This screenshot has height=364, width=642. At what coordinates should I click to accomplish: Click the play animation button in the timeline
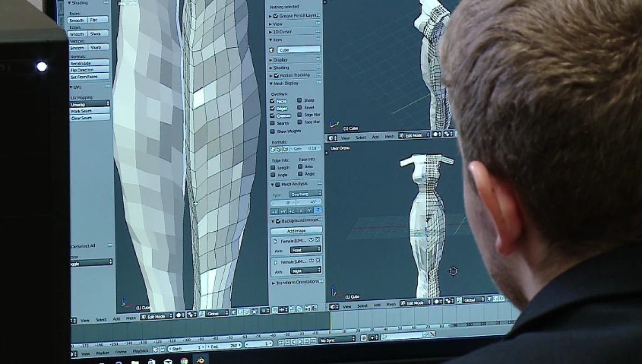[x=300, y=341]
